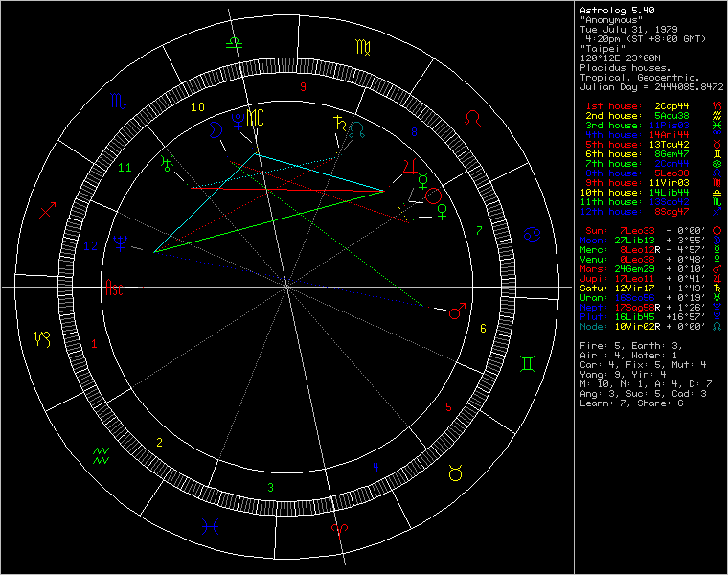Select the green Gemini sign on outer ring

[528, 363]
